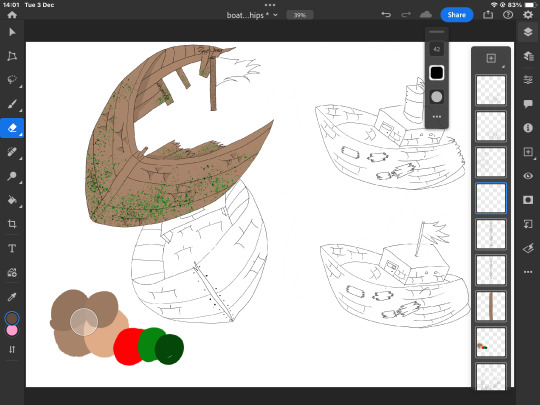Open the boat...hips document name dropdown
The height and width of the screenshot is (405, 540).
[x=252, y=15]
